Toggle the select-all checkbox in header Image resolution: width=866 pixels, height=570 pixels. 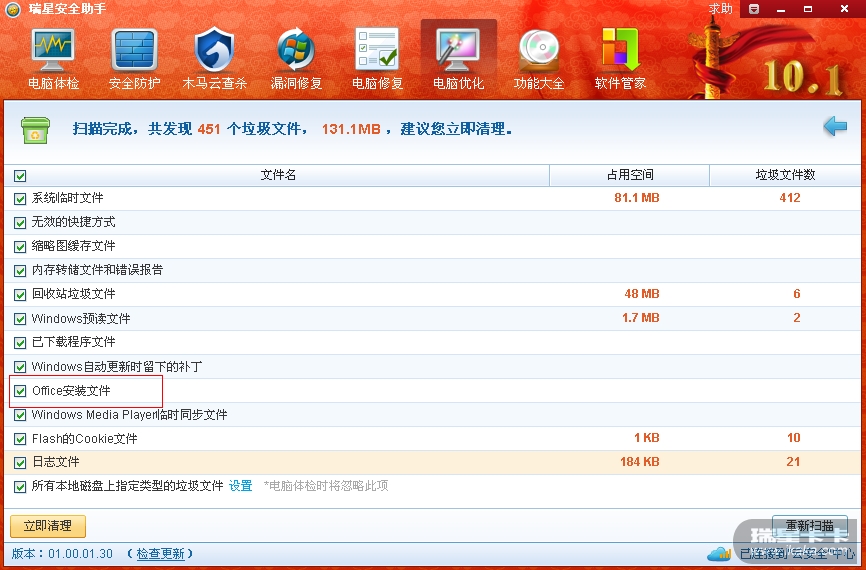click(20, 176)
